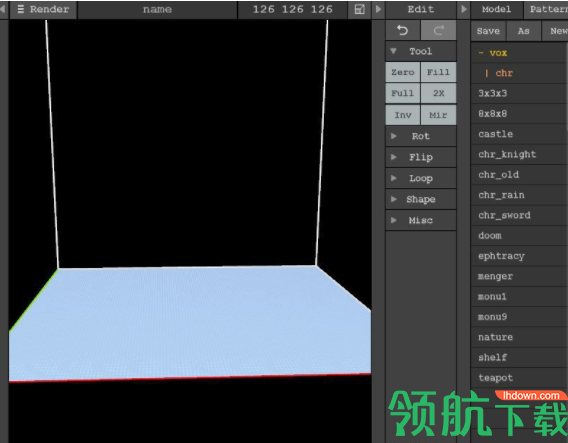Select the shelf model
568x443 pixels.
(518, 358)
